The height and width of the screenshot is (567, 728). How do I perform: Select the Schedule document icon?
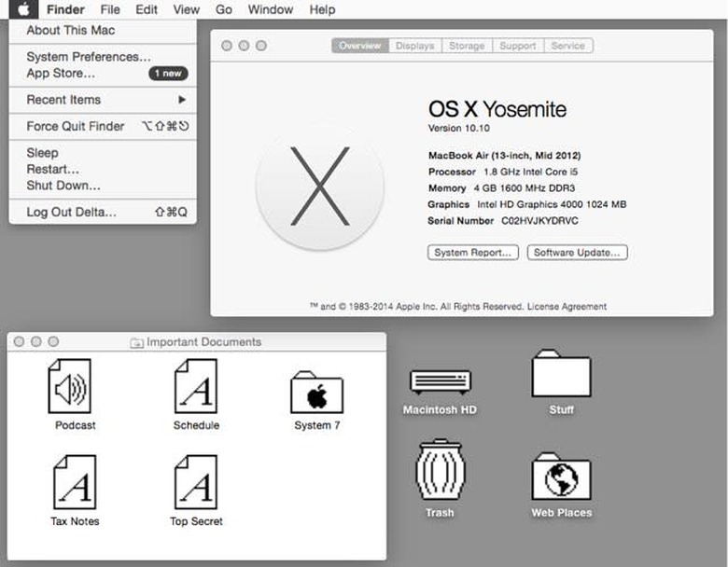[195, 386]
